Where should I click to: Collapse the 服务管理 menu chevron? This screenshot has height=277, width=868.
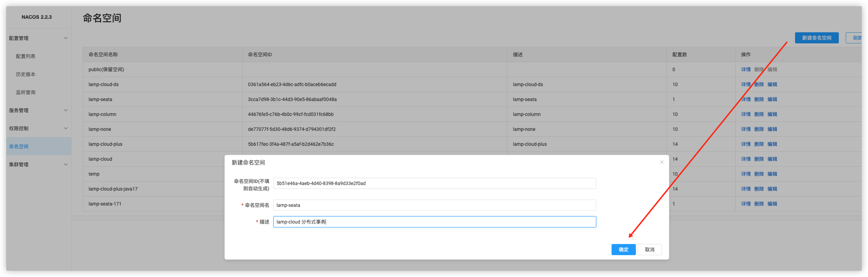point(66,110)
